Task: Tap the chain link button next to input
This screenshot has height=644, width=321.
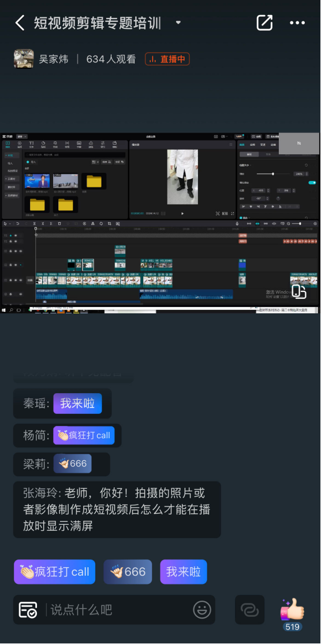Action: click(249, 609)
